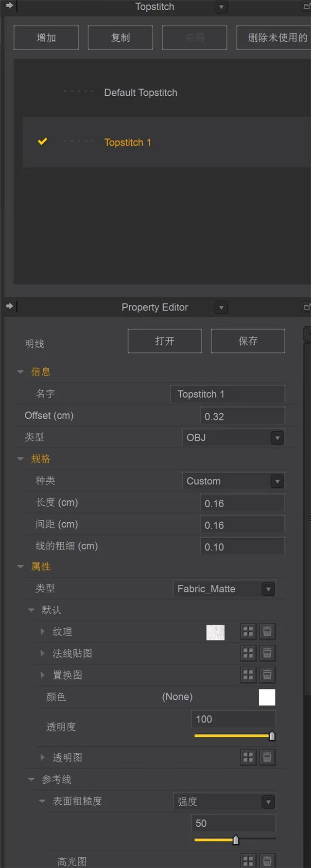Screen dimensions: 311x868
Task: Clear the 置换图 map with trash icon
Action: point(267,675)
